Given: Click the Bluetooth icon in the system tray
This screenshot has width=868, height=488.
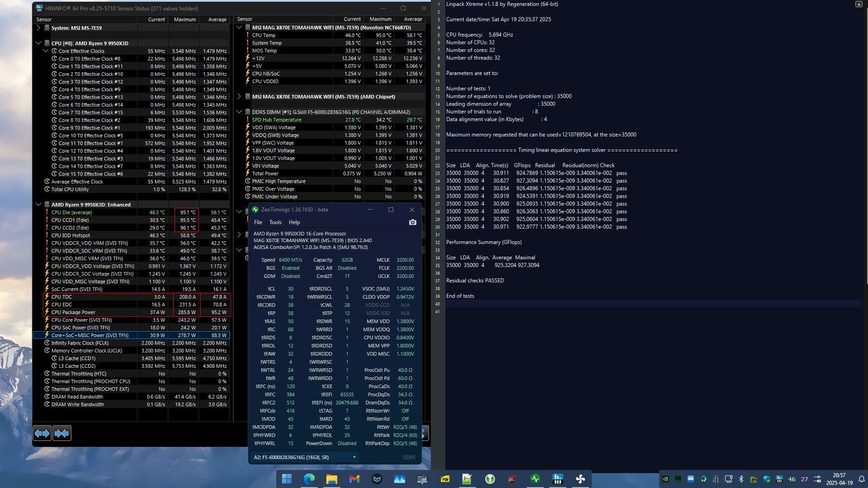Looking at the screenshot, I should pos(741,479).
